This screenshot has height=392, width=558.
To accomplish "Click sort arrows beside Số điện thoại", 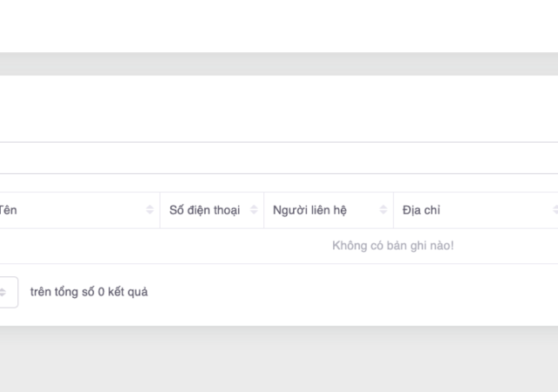I will (x=254, y=210).
